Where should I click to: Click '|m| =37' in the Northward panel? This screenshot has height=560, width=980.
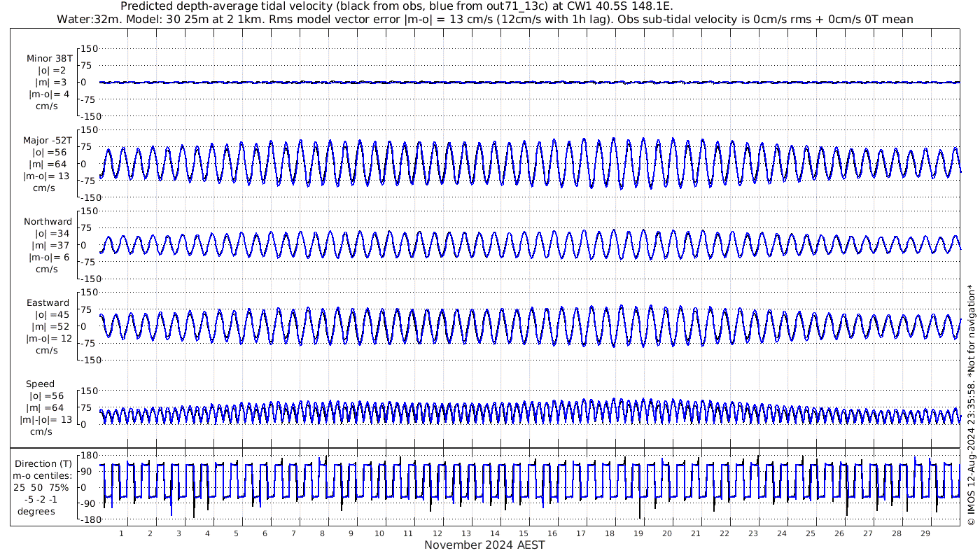click(49, 246)
